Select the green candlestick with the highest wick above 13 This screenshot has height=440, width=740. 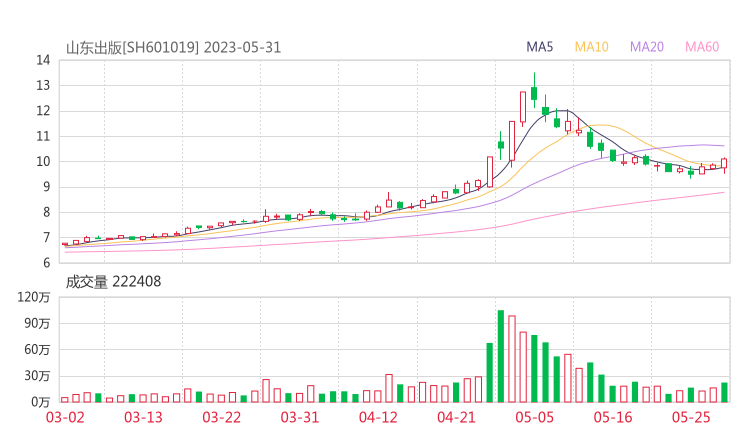[534, 90]
